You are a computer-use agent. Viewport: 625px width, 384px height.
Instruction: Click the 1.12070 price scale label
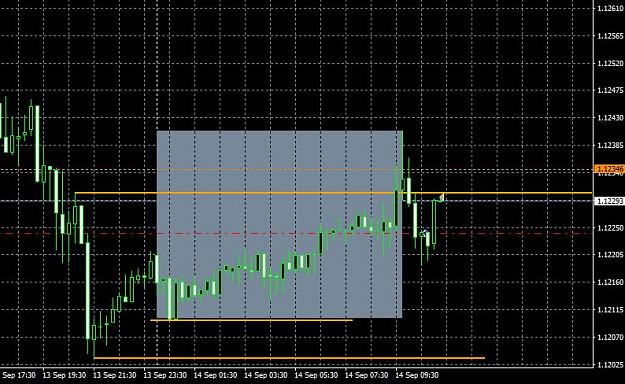tap(610, 337)
